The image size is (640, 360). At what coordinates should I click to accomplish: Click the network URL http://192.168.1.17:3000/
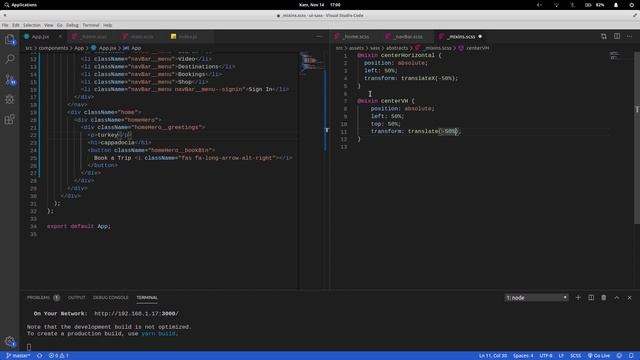pos(136,313)
